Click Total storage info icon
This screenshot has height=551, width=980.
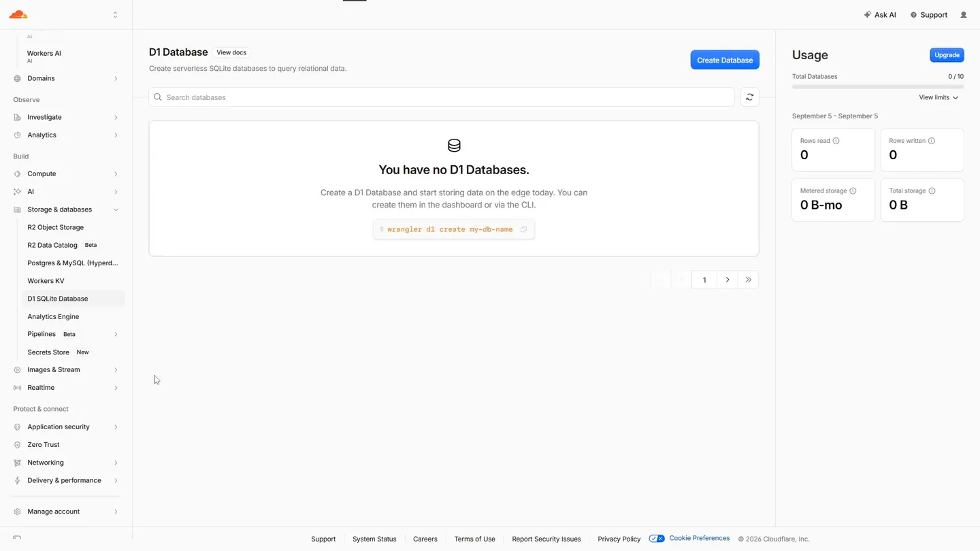pyautogui.click(x=932, y=191)
